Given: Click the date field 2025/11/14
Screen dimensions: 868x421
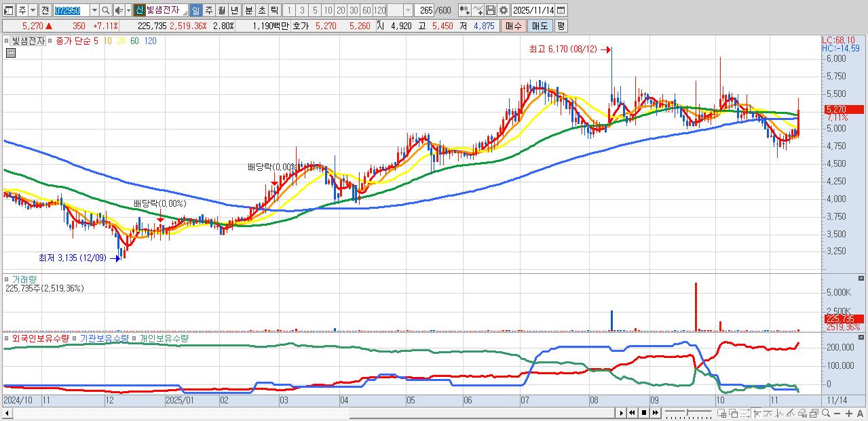Looking at the screenshot, I should click(534, 10).
